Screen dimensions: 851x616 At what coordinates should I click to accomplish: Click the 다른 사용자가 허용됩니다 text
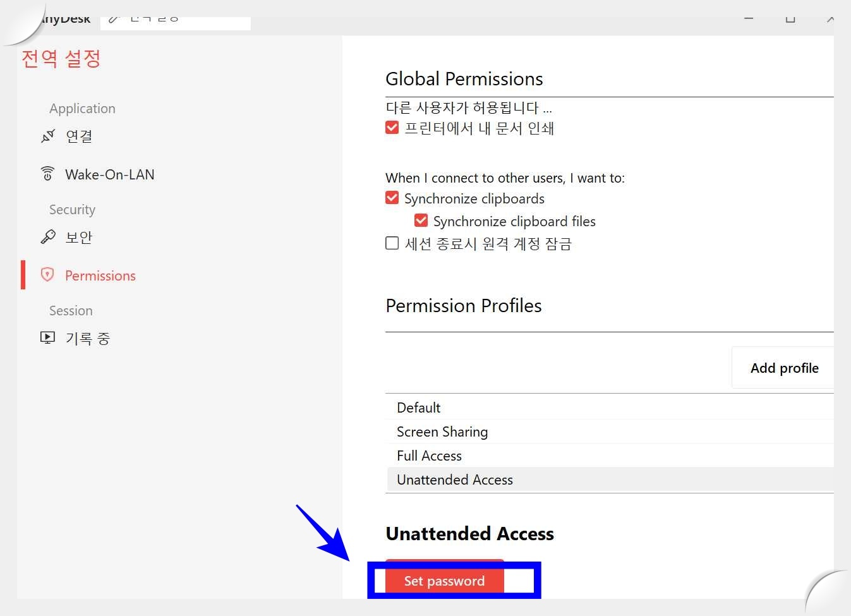click(469, 107)
